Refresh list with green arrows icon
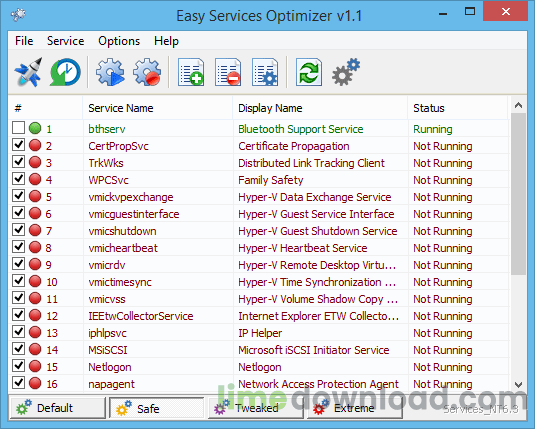The height and width of the screenshot is (429, 535). 309,72
